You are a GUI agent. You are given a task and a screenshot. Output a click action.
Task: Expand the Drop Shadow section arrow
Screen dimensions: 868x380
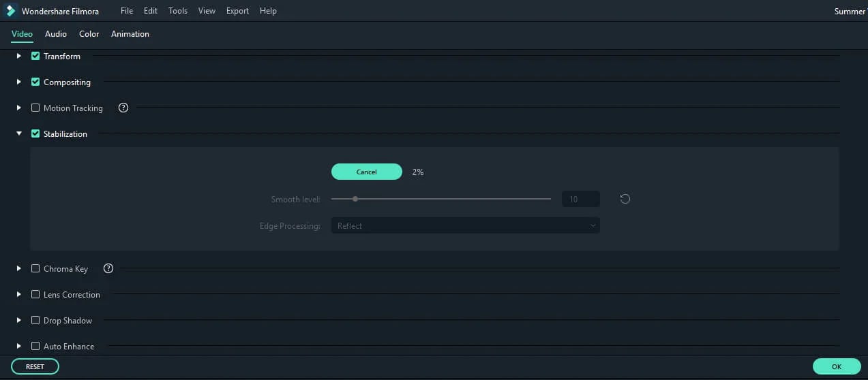tap(19, 320)
